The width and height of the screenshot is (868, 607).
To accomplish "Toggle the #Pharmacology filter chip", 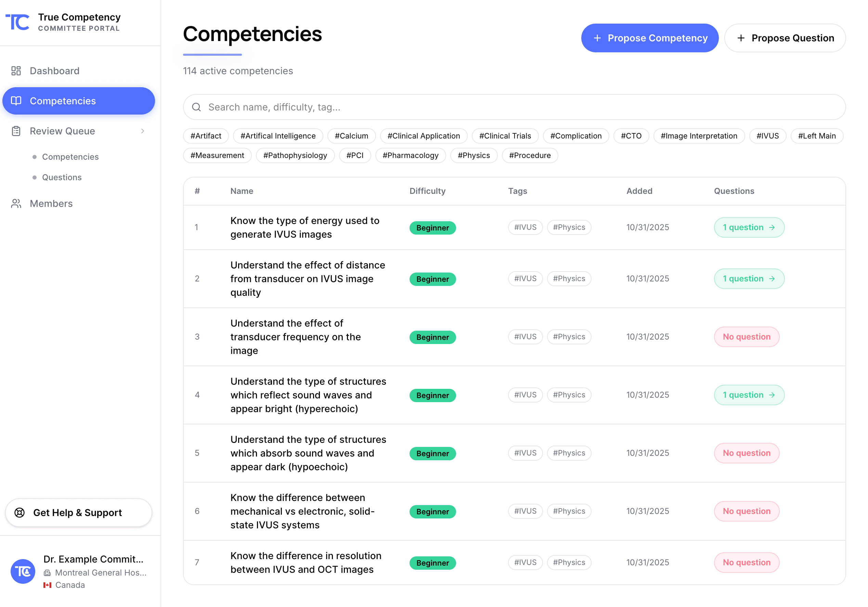I will tap(411, 155).
